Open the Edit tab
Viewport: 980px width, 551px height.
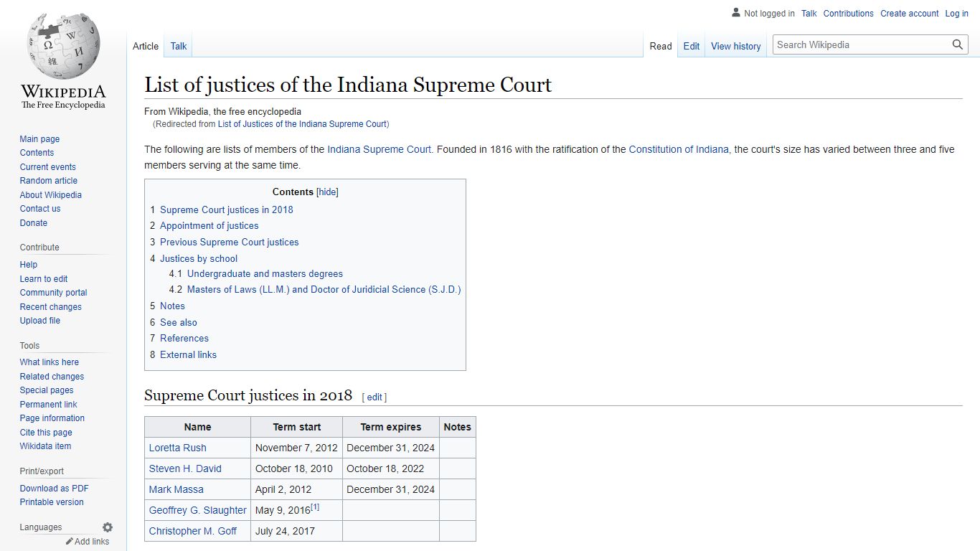click(x=692, y=46)
